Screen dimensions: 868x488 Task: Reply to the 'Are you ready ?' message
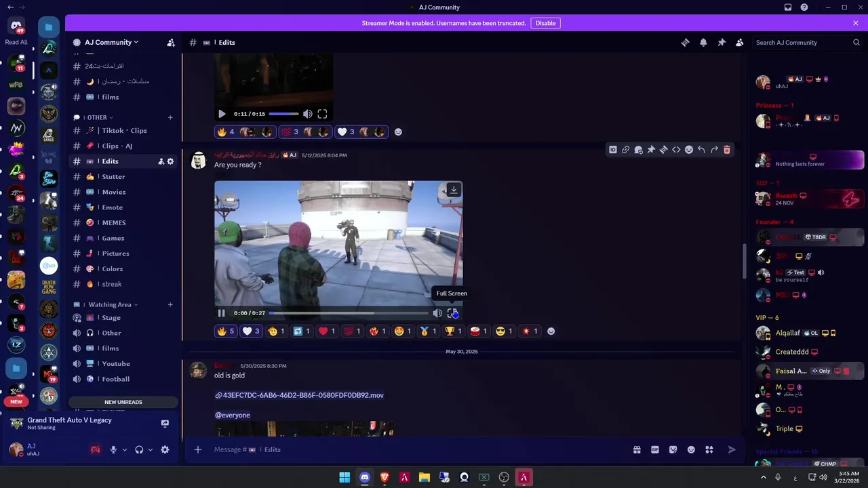click(701, 150)
